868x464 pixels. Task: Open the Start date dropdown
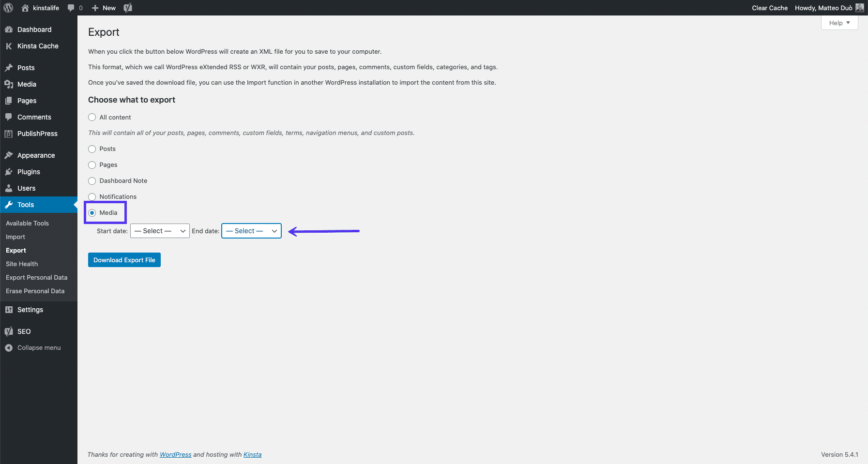(x=160, y=231)
